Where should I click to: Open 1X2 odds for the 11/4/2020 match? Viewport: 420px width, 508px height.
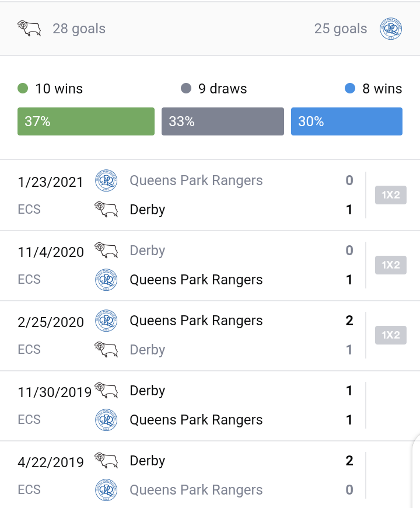[391, 265]
